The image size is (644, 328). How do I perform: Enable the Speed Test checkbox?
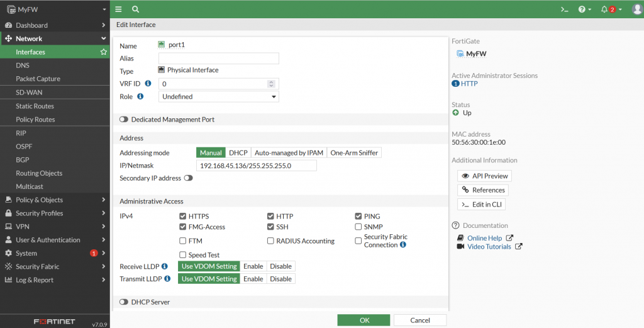pos(183,255)
